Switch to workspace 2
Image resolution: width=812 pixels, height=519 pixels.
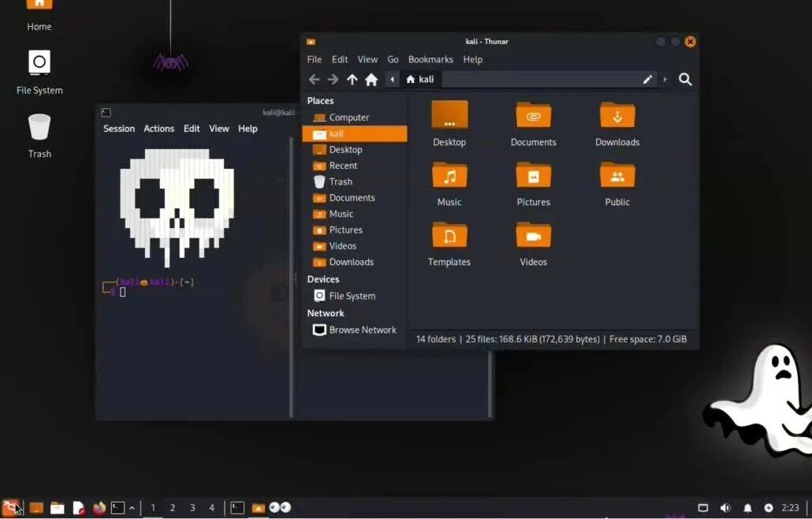pyautogui.click(x=173, y=508)
